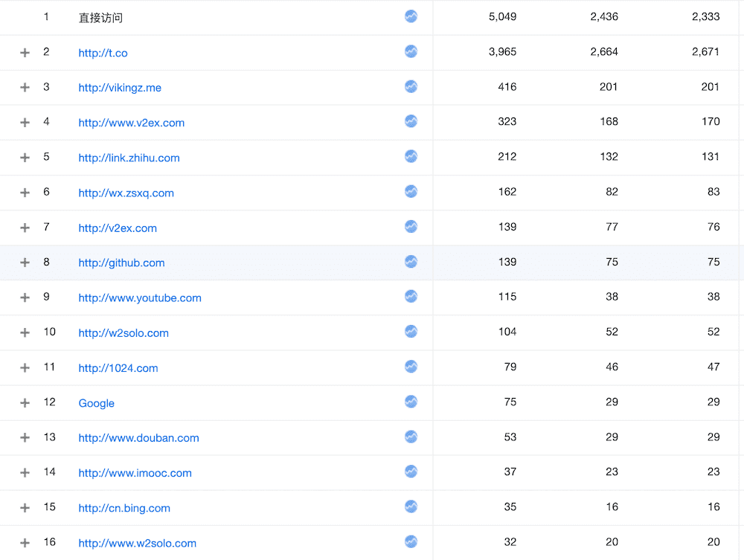The width and height of the screenshot is (744, 560).
Task: Expand row 2 for t.co
Action: coord(25,53)
